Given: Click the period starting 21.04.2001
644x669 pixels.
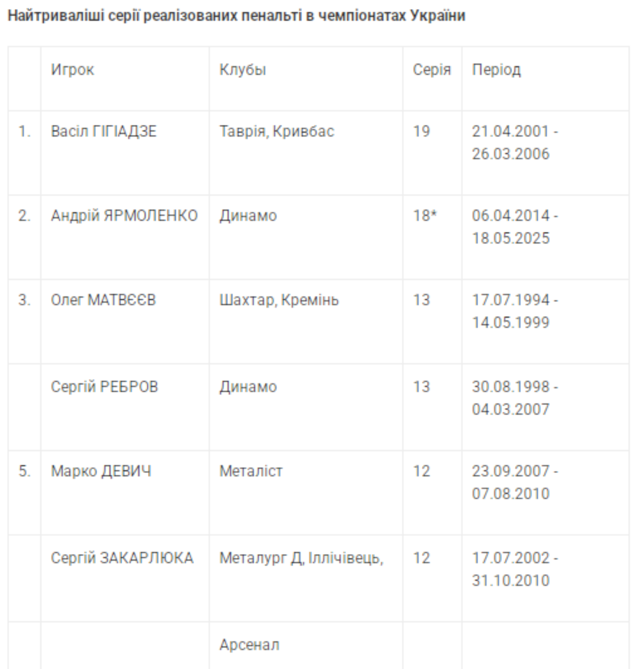Looking at the screenshot, I should (x=514, y=142).
